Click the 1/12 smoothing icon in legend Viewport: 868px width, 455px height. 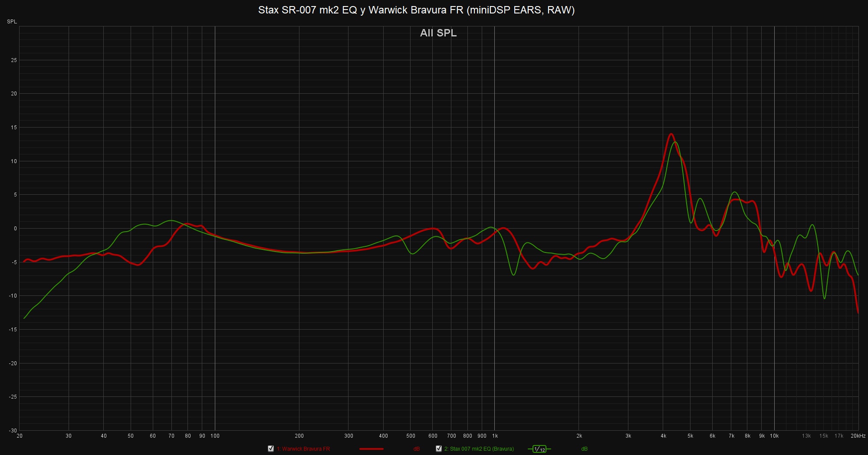coord(539,449)
